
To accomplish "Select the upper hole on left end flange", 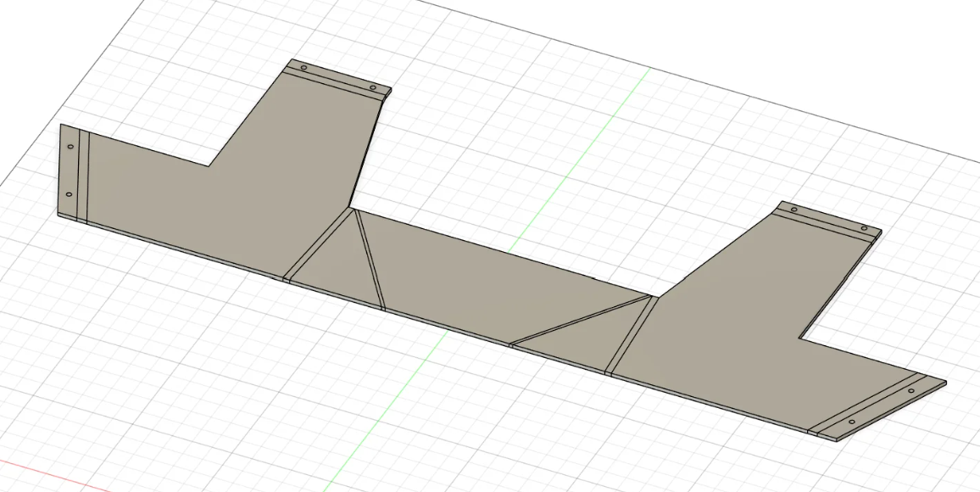I will pyautogui.click(x=70, y=147).
